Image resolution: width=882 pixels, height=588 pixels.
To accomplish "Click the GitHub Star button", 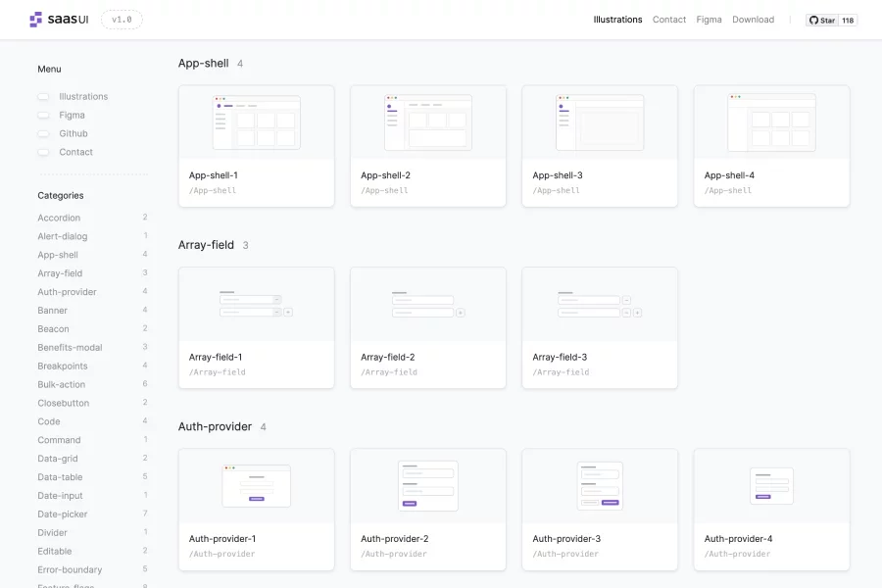I will (x=822, y=20).
